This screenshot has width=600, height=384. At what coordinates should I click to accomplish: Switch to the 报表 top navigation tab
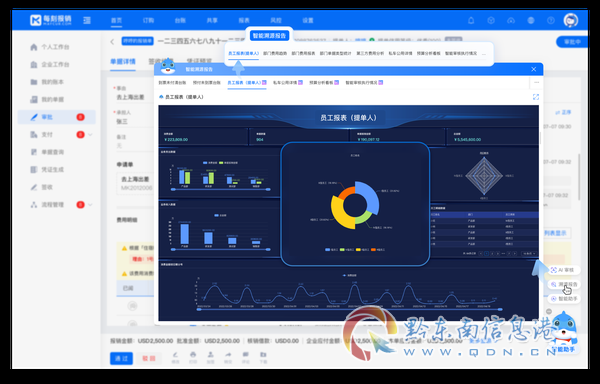point(244,20)
